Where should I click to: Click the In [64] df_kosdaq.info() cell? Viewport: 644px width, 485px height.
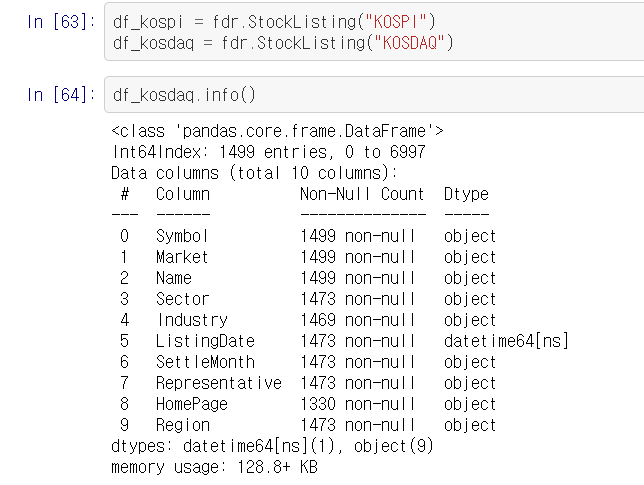374,94
